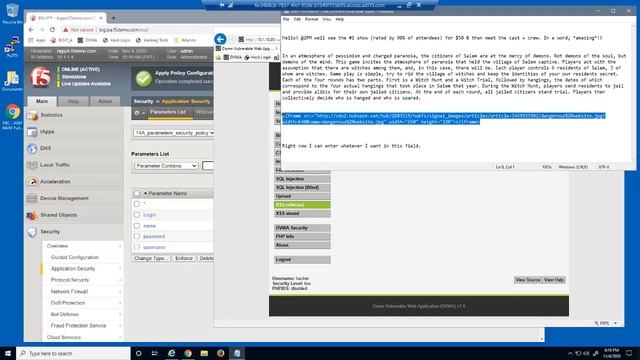Check the box for the name parameter

(x=137, y=226)
